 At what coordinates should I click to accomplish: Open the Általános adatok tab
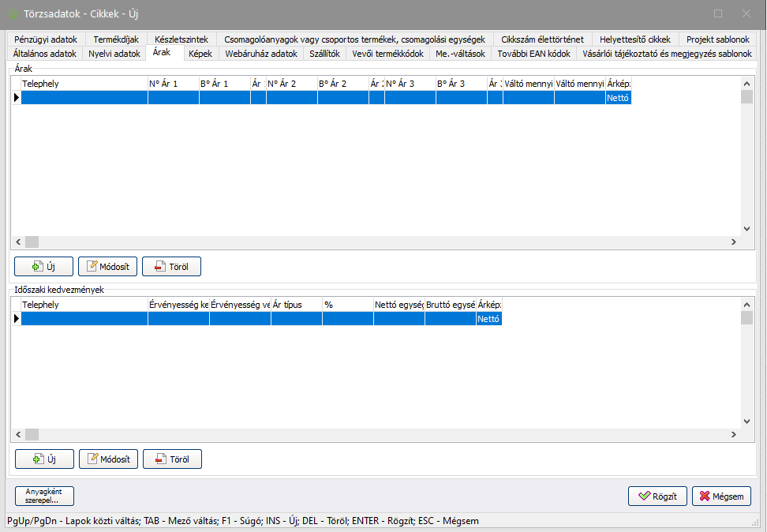point(45,54)
